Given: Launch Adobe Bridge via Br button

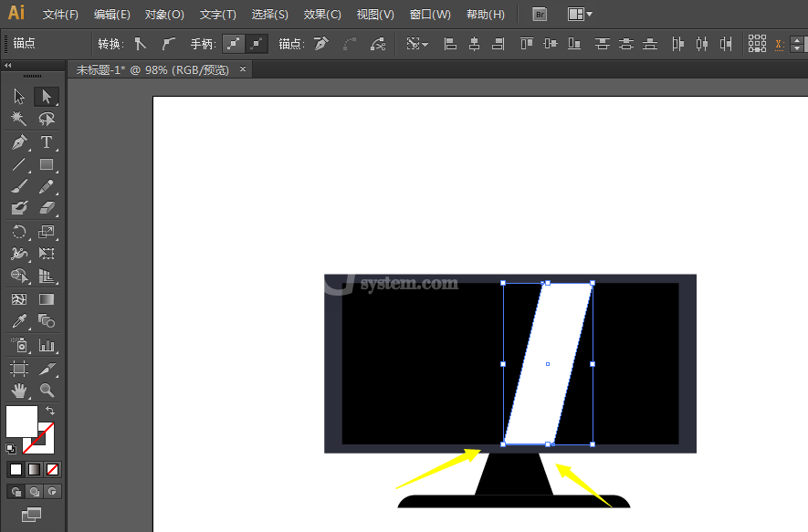Looking at the screenshot, I should 540,15.
